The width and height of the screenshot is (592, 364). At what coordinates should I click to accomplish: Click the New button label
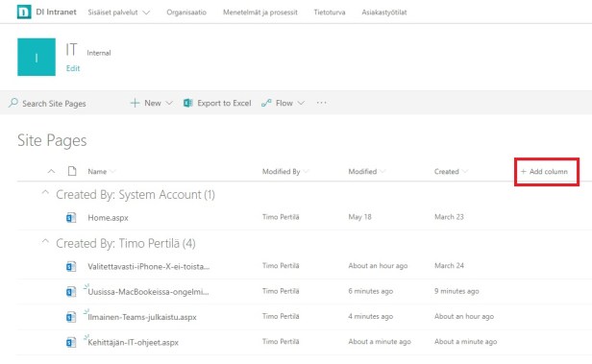pos(153,103)
